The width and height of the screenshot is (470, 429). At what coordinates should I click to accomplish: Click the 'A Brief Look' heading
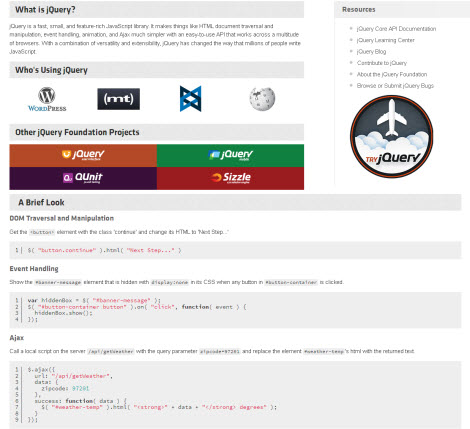point(41,202)
